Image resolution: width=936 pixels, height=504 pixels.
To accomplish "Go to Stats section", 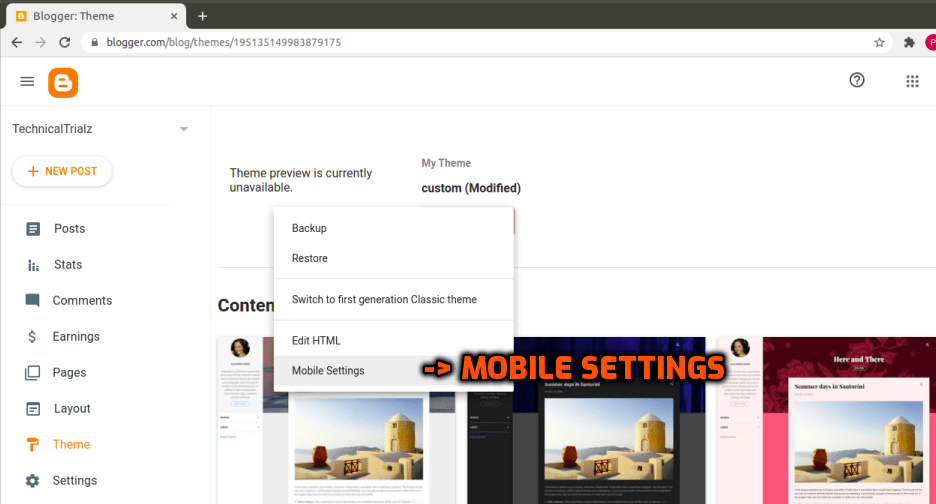I will tap(68, 265).
